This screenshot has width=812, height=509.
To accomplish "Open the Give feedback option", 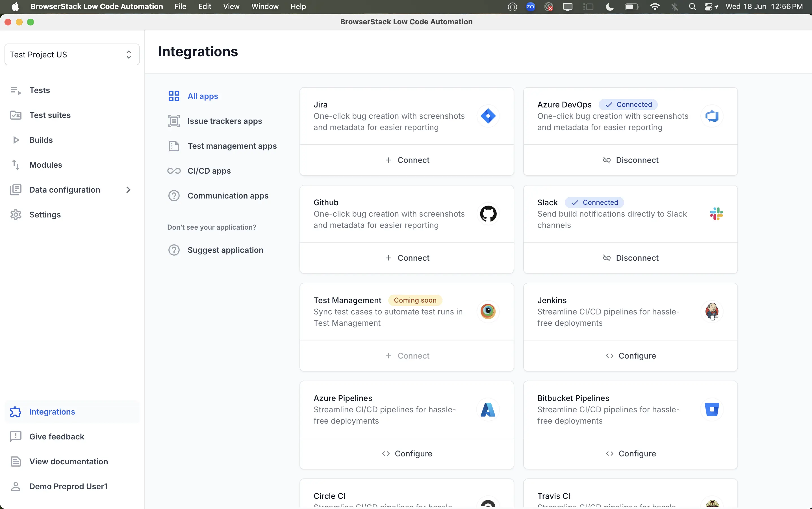I will pos(57,437).
